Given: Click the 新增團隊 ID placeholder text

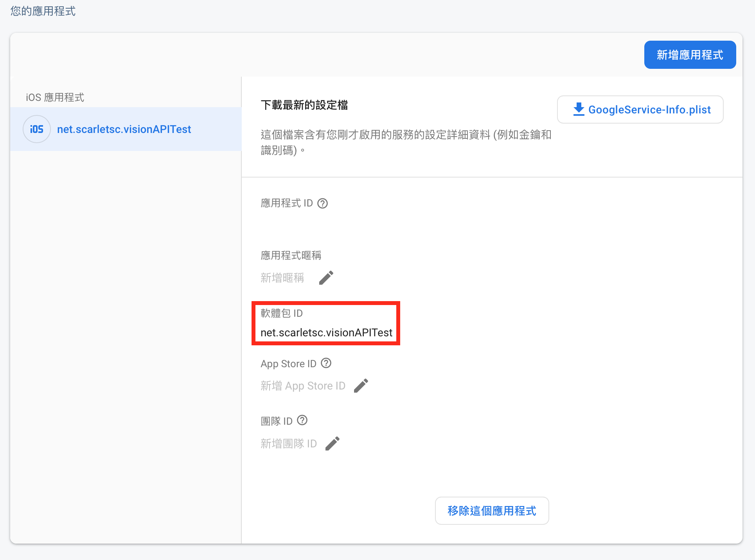Looking at the screenshot, I should [x=288, y=443].
